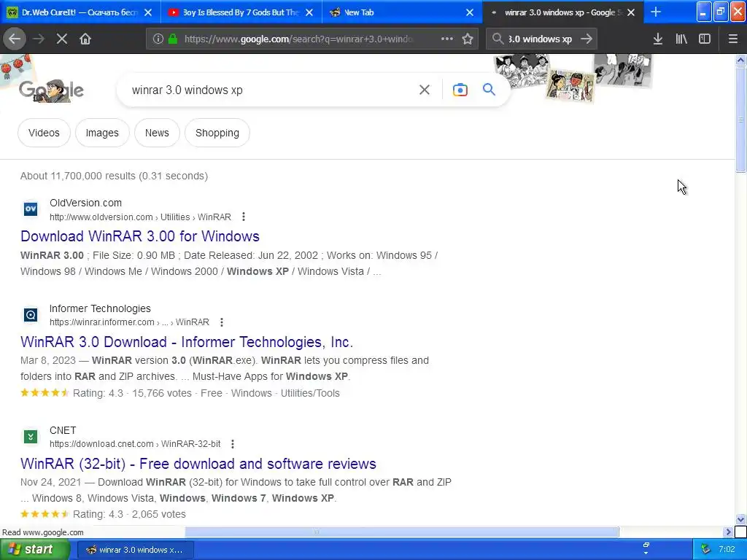The width and height of the screenshot is (747, 560).
Task: Clear the Google search query
Action: [x=425, y=90]
